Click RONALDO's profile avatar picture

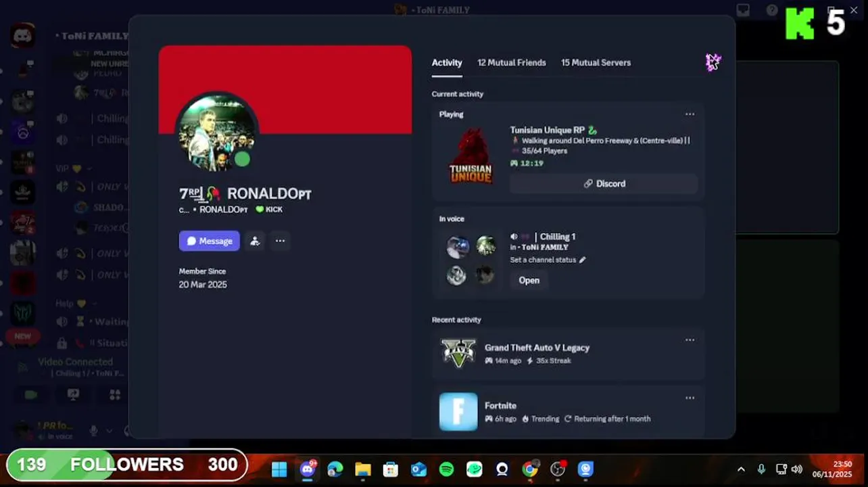coord(217,133)
